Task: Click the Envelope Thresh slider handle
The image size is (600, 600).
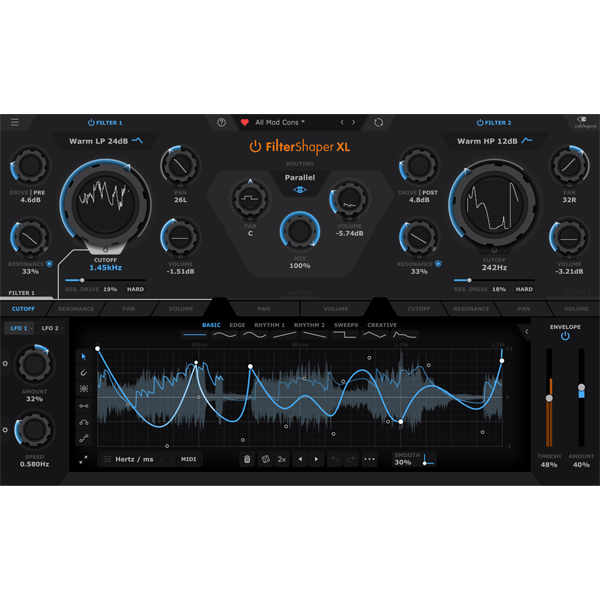Action: [549, 398]
